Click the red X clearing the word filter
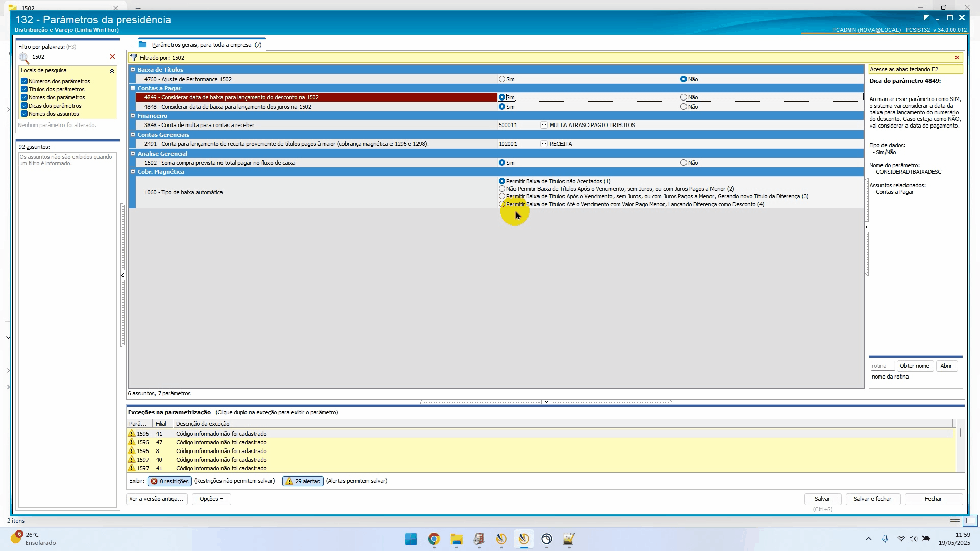The width and height of the screenshot is (980, 551). pyautogui.click(x=112, y=57)
